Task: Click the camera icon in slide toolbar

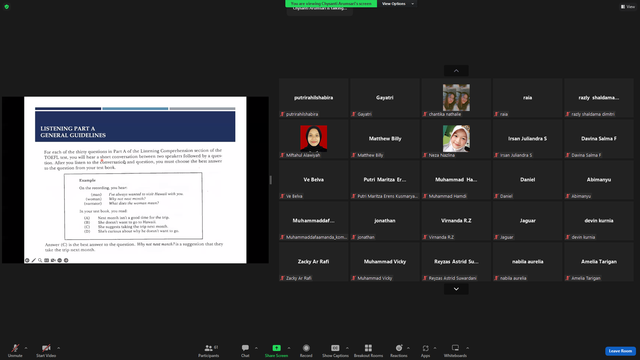Action: click(53, 260)
